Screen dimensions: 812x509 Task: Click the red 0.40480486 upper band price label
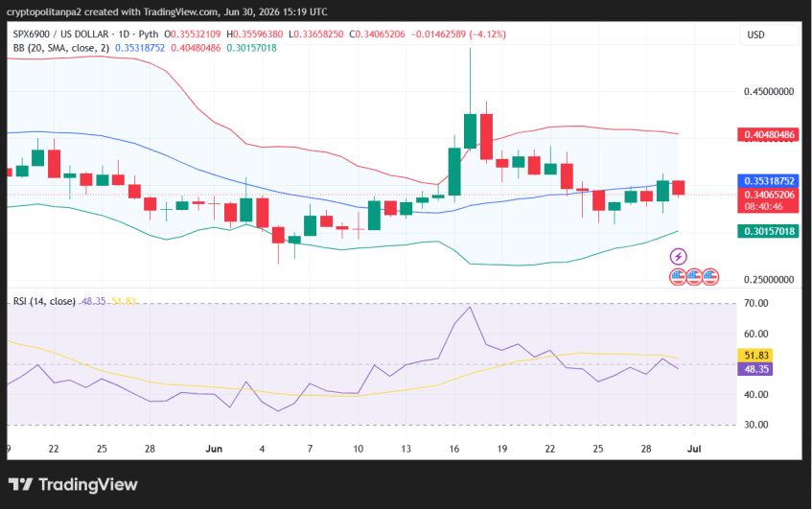pos(769,134)
